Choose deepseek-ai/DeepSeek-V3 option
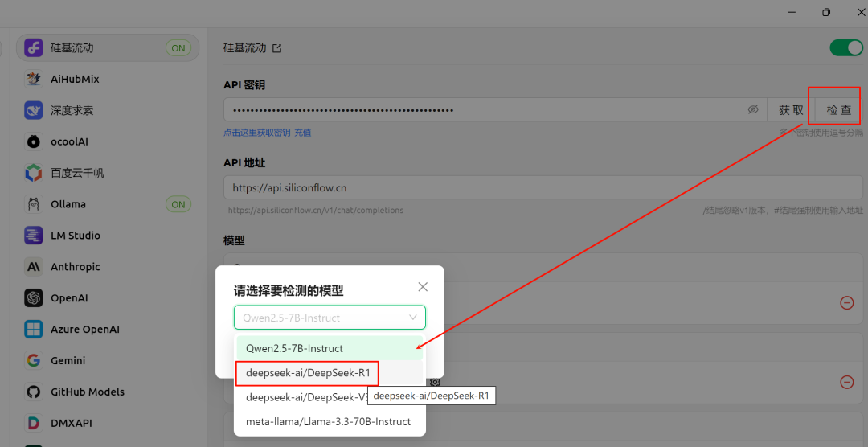This screenshot has height=447, width=868. point(330,397)
